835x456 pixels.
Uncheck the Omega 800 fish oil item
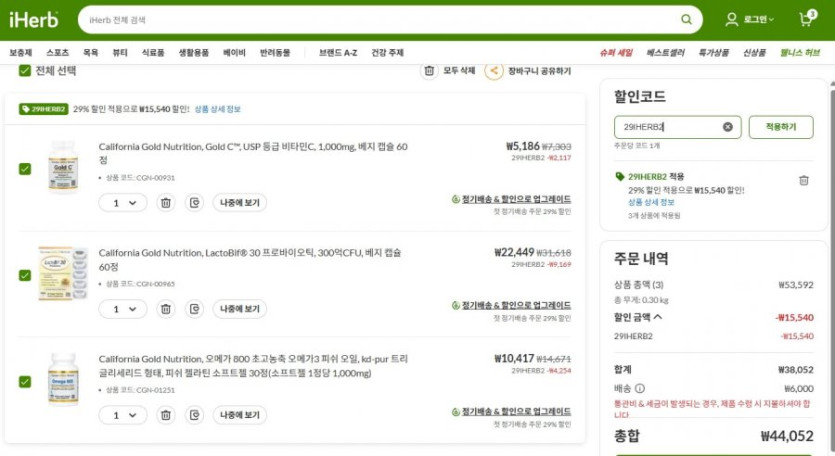[25, 381]
